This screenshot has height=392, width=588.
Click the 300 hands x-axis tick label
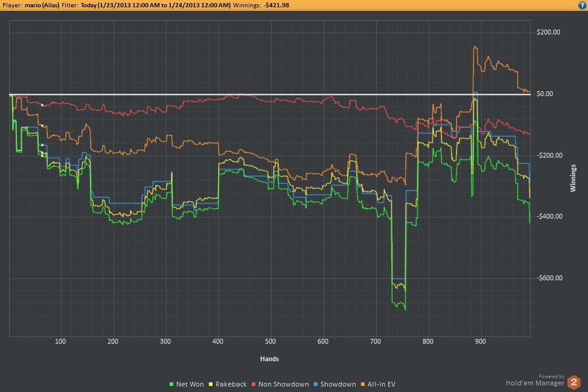tap(165, 341)
